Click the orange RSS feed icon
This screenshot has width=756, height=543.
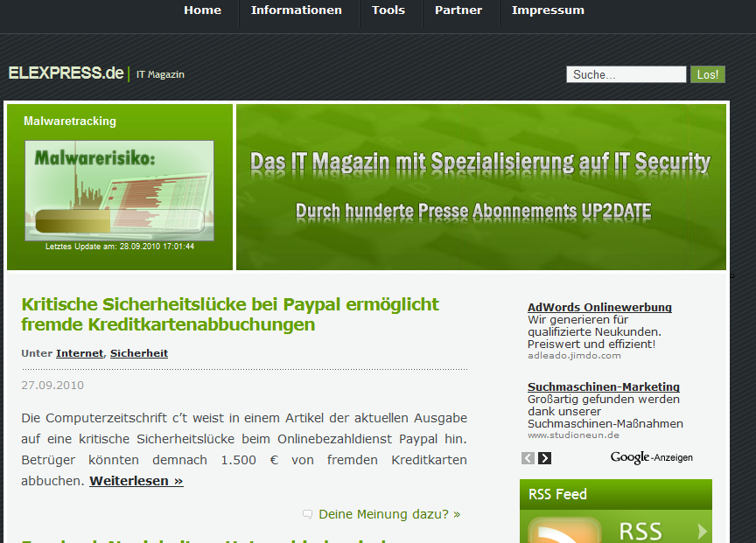[x=564, y=530]
